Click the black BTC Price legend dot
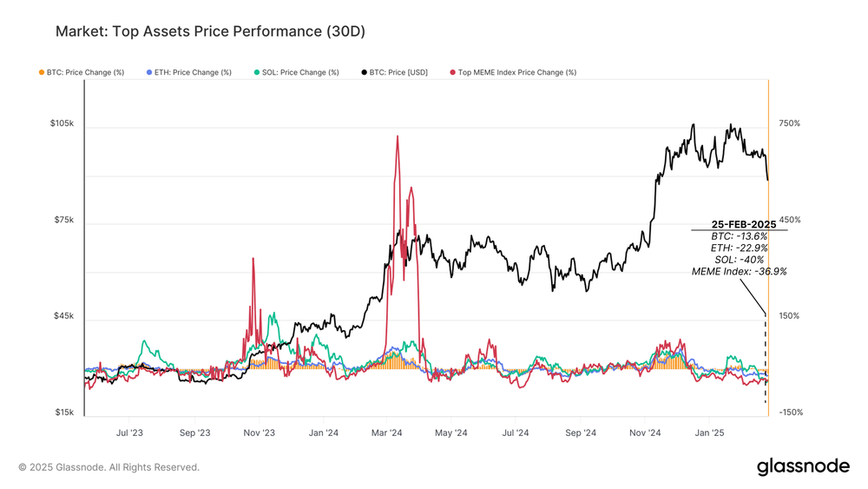This screenshot has width=868, height=489. [x=365, y=73]
